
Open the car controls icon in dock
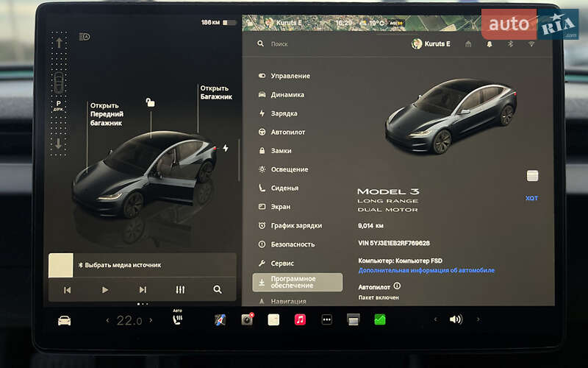pos(65,320)
